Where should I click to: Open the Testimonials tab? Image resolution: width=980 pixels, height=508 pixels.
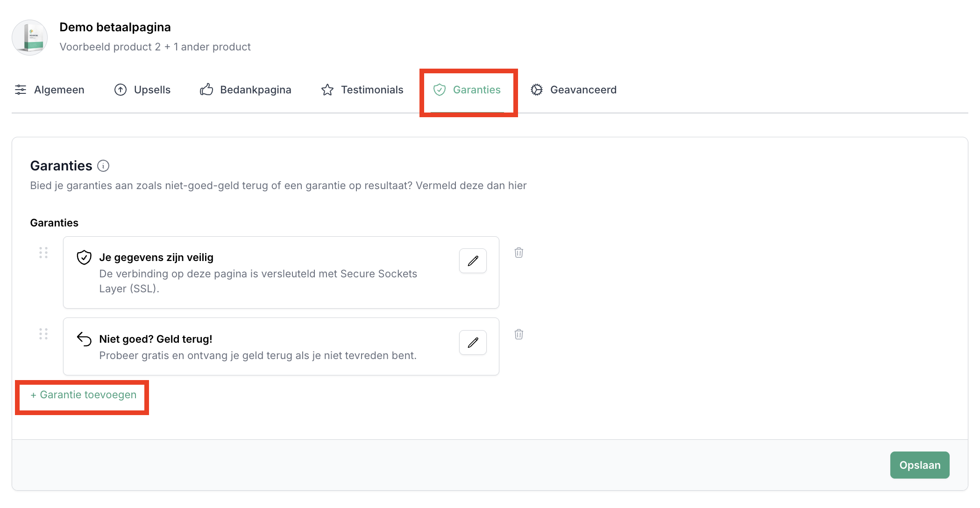pos(362,90)
